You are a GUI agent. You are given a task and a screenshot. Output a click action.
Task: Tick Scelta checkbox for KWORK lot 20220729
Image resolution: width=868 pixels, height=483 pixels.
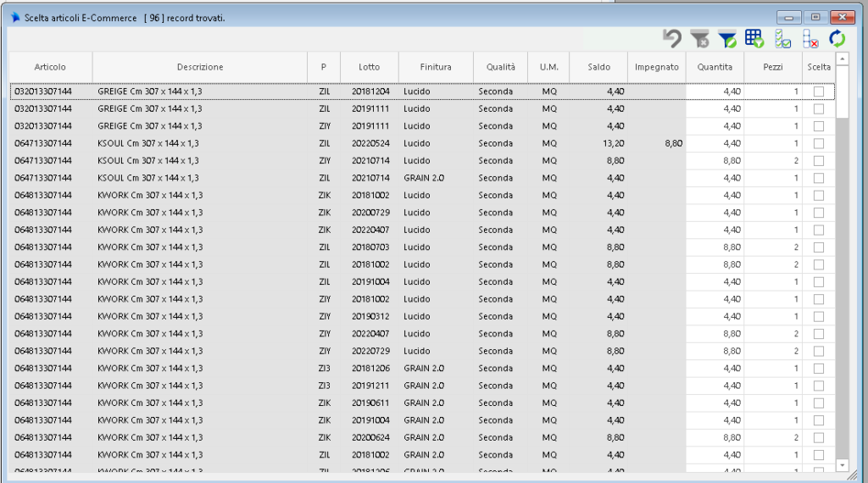(819, 352)
